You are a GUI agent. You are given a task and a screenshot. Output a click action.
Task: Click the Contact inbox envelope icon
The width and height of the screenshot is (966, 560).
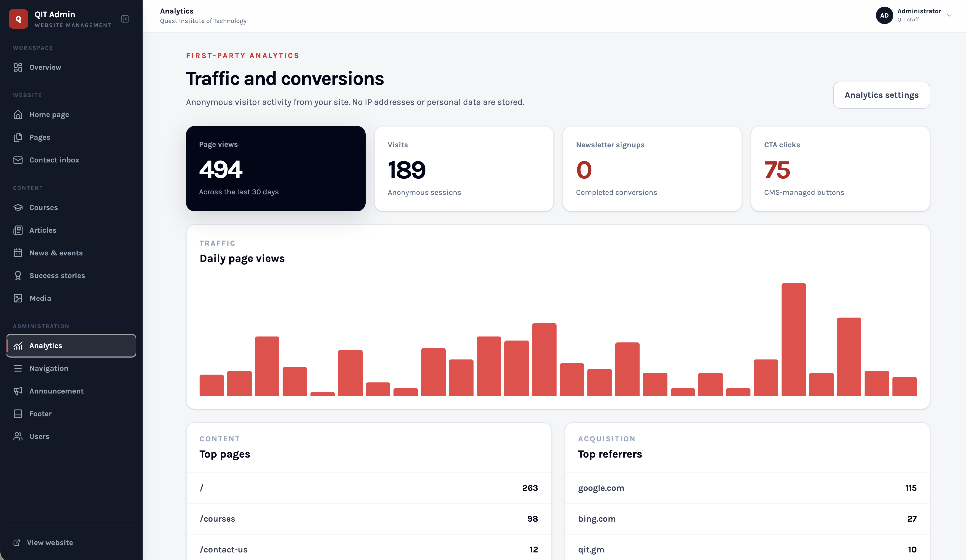click(18, 160)
